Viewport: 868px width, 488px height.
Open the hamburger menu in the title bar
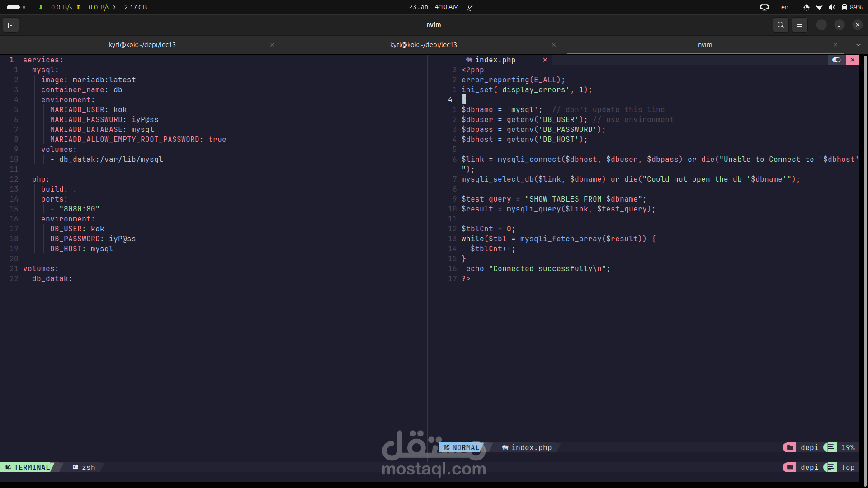(x=800, y=25)
